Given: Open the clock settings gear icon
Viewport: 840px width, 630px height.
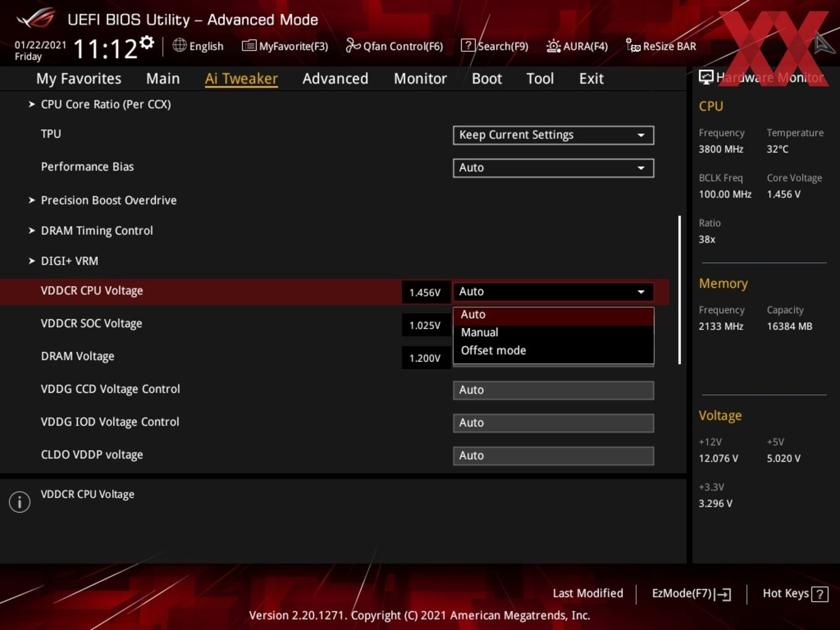Looking at the screenshot, I should click(147, 42).
